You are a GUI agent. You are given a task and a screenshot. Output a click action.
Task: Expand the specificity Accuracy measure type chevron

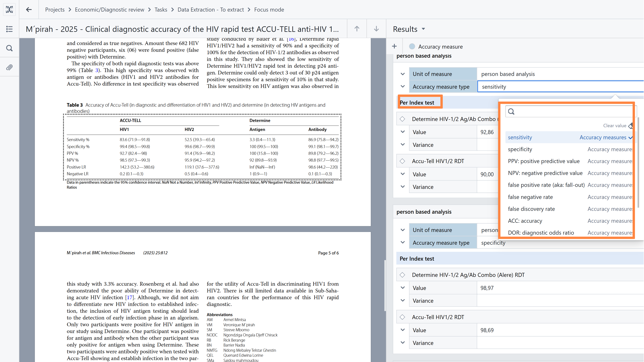402,242
